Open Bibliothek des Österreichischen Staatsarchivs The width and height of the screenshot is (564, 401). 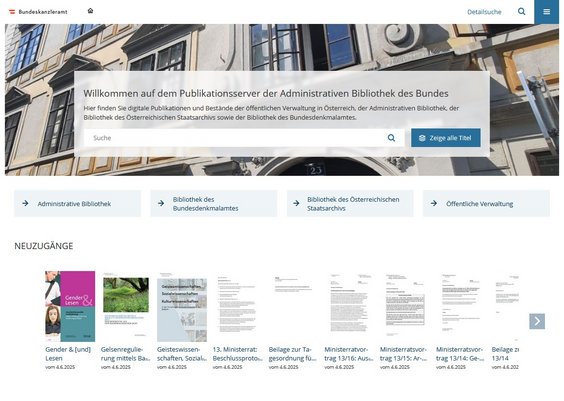[x=350, y=204]
